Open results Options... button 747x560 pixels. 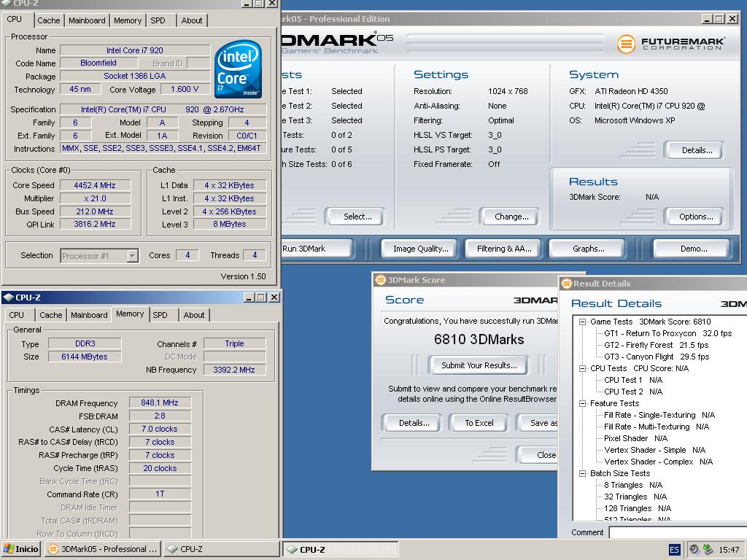(694, 217)
